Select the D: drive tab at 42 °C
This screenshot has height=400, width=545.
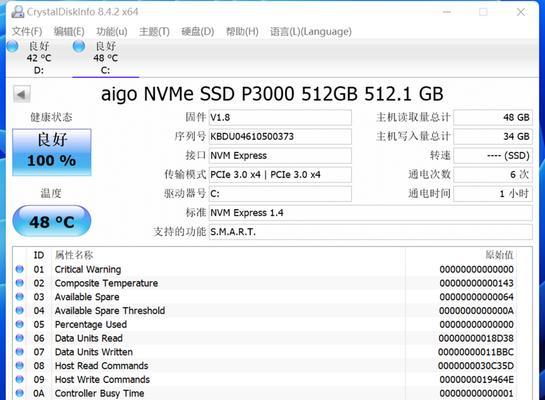[38, 58]
